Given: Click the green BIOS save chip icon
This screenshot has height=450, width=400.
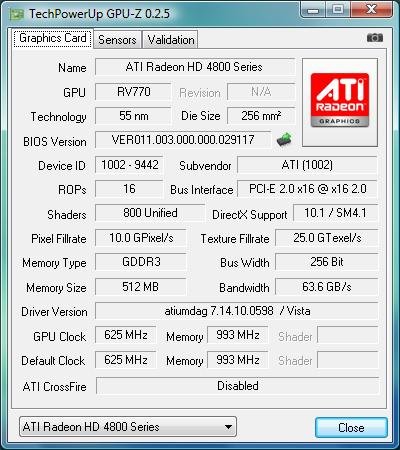Looking at the screenshot, I should coord(284,139).
